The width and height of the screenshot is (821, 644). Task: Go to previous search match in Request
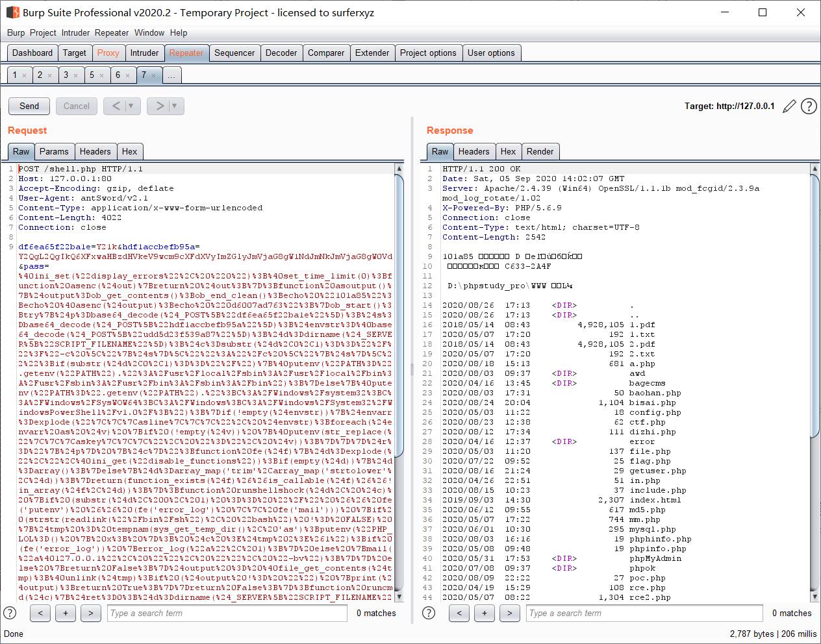pyautogui.click(x=40, y=613)
